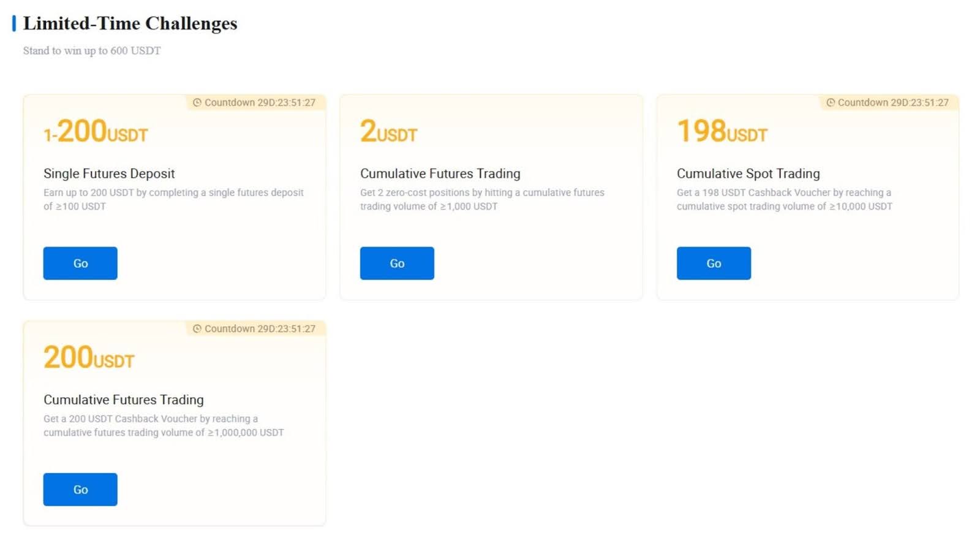Click the 200USDT reward amount

coord(89,358)
